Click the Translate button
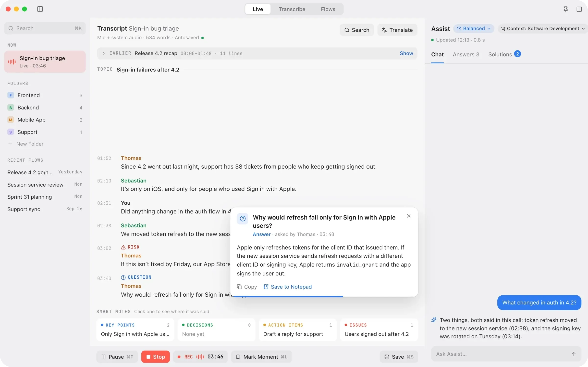The width and height of the screenshot is (588, 367). click(397, 30)
